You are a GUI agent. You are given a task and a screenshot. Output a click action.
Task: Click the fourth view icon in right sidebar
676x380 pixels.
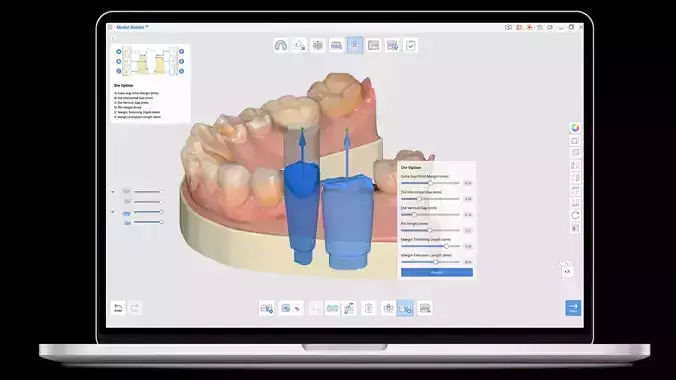pyautogui.click(x=575, y=165)
